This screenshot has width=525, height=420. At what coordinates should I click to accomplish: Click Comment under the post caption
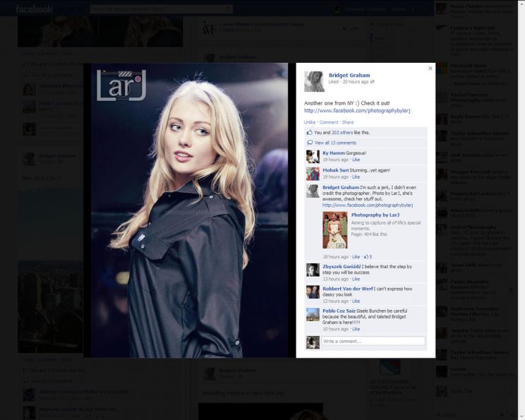329,122
